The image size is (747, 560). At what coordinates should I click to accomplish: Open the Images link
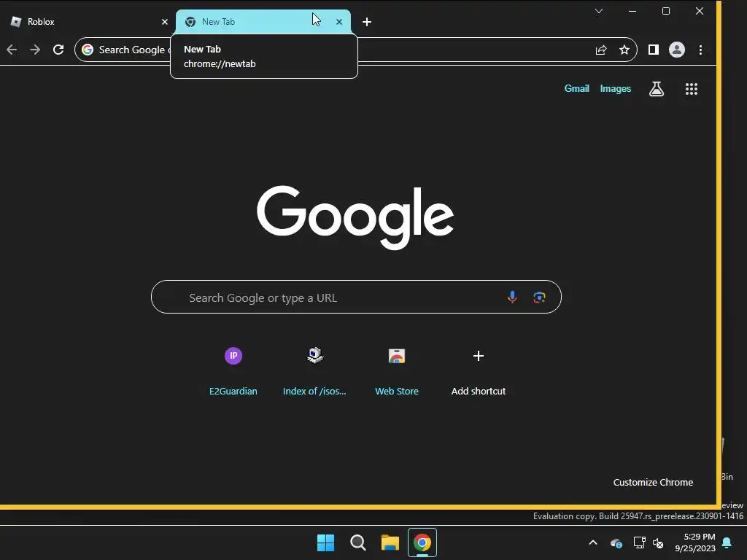pos(615,88)
